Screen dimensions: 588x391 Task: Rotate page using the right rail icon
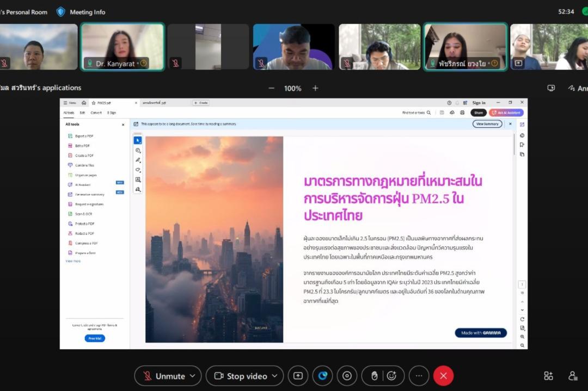coord(522,319)
